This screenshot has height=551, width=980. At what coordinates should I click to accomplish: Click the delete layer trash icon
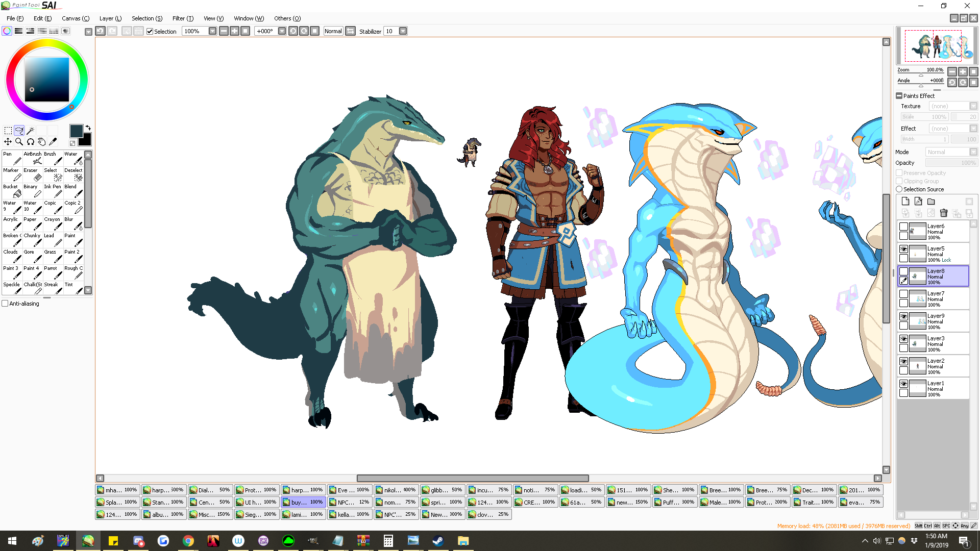(x=943, y=213)
